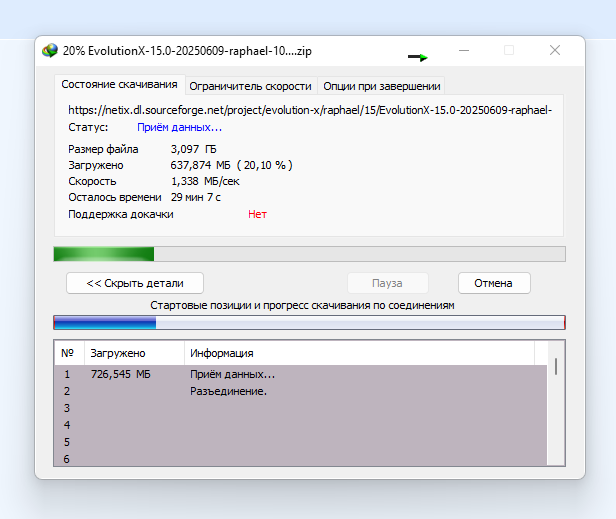
Task: Click the Размер файла label
Action: 103,149
